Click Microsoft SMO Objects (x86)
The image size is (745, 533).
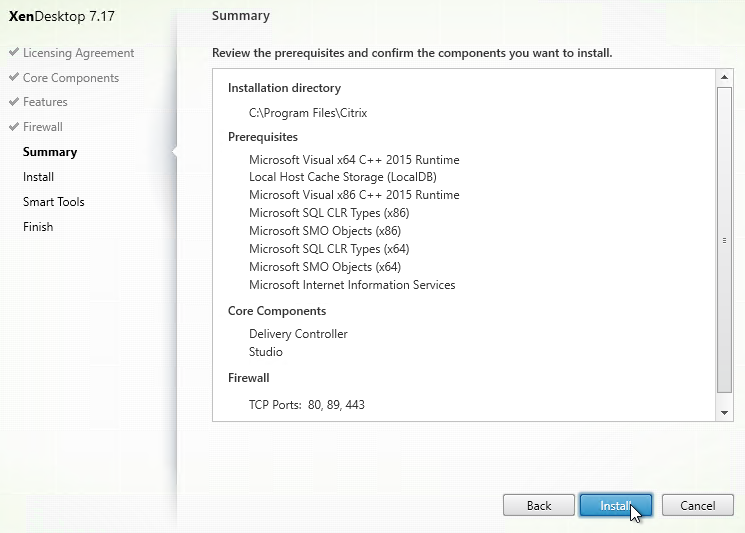(x=325, y=231)
